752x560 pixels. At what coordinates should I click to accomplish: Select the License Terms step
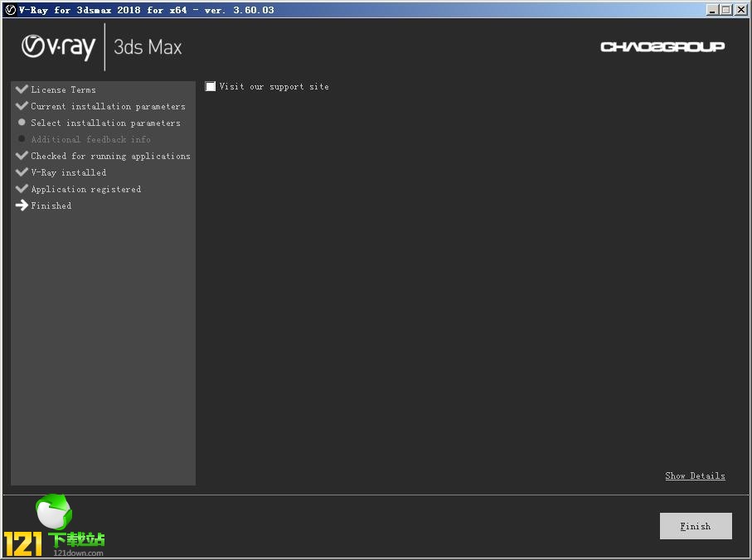(x=63, y=89)
